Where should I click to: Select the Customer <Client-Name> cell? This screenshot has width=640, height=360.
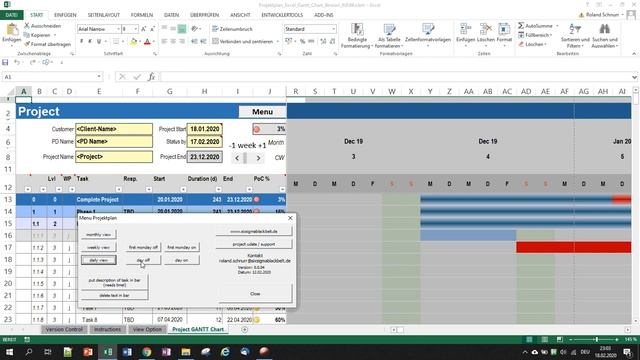114,129
